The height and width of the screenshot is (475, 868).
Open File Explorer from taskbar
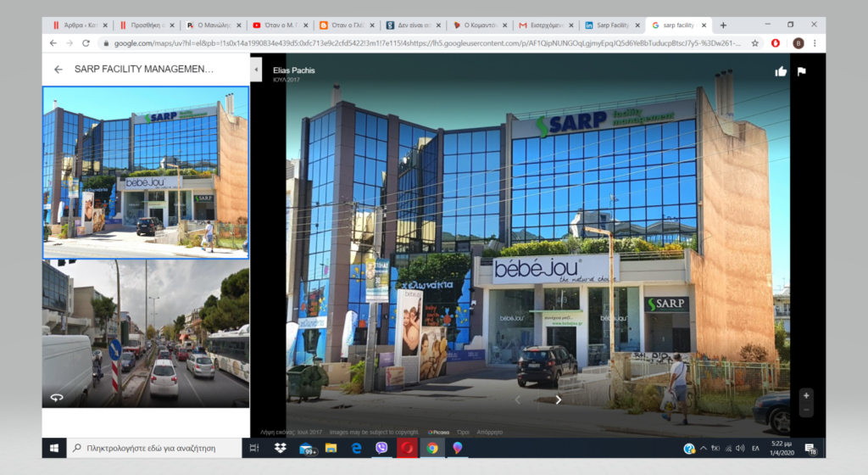tap(331, 448)
